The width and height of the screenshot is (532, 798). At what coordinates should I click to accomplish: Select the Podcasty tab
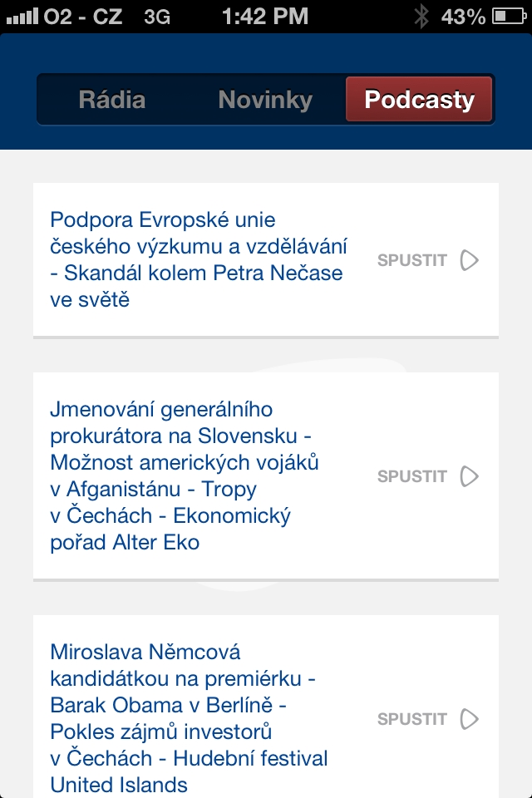[418, 99]
